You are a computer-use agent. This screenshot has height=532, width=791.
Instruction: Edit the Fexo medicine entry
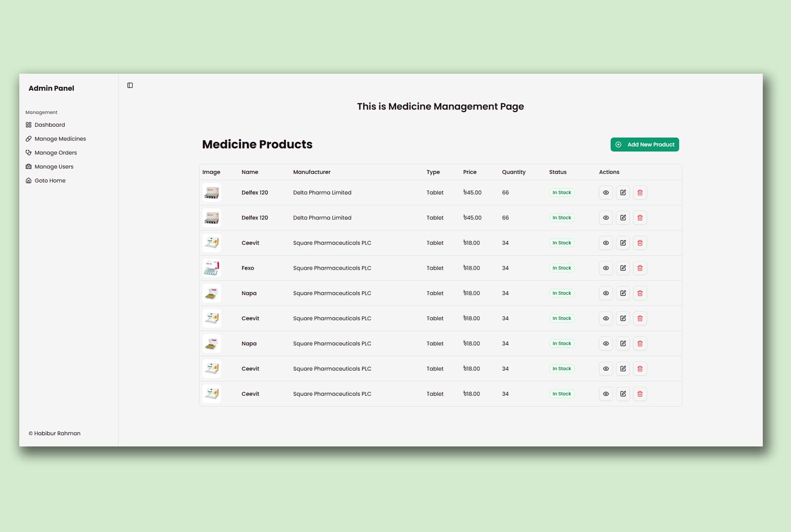tap(623, 268)
